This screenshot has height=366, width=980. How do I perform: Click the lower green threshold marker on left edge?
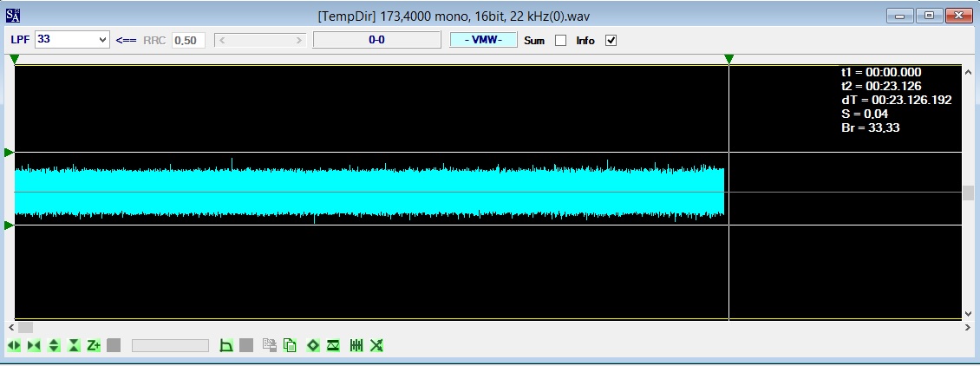click(x=9, y=225)
